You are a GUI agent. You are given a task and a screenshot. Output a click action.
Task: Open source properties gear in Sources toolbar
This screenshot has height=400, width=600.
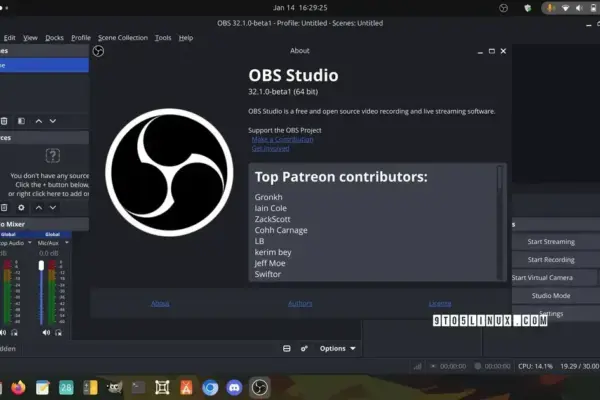point(21,207)
